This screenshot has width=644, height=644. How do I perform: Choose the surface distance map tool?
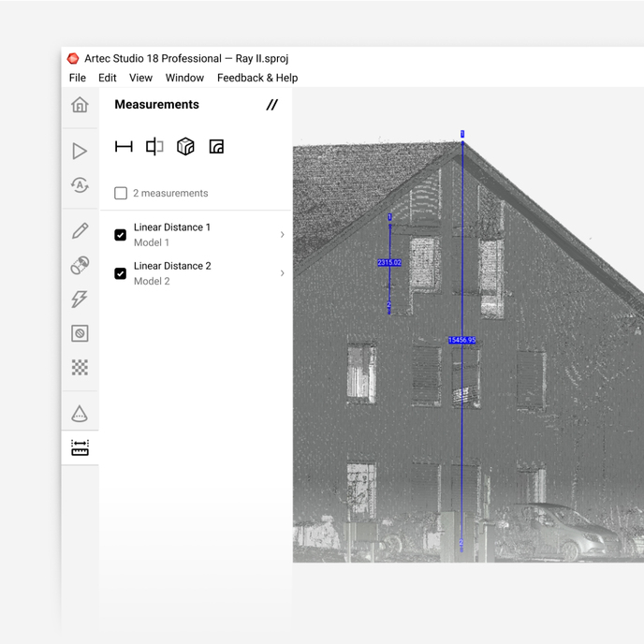coord(216,147)
